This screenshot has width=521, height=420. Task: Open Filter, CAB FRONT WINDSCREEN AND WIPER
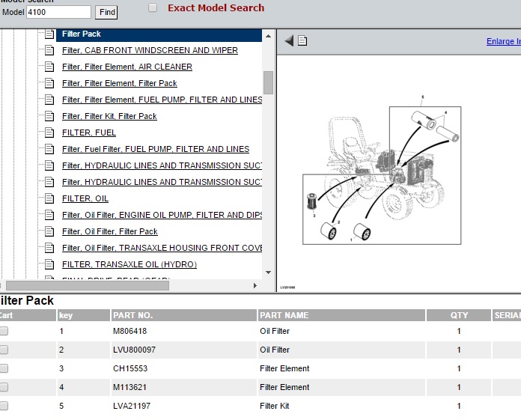coord(150,50)
